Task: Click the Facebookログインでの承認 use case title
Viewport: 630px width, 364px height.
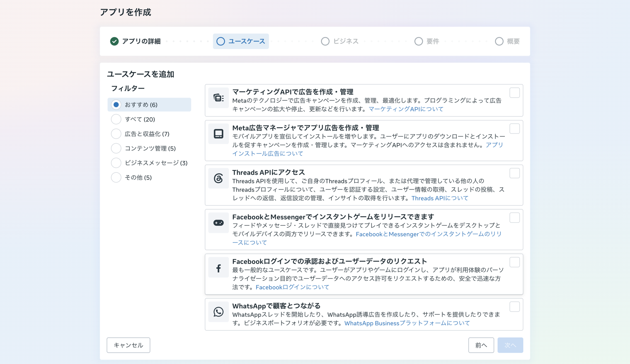Action: (330, 261)
